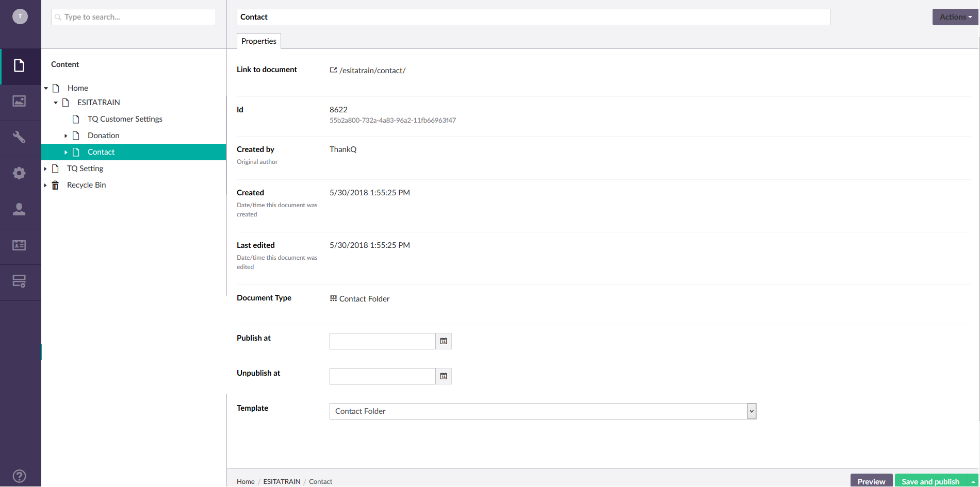980x487 pixels.
Task: Open the Template dropdown
Action: coord(543,411)
